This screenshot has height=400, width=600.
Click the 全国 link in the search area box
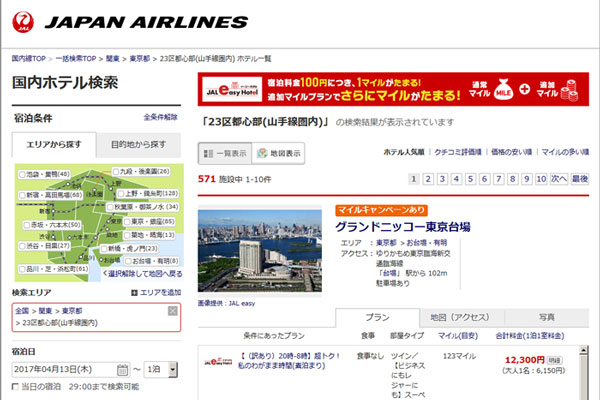tap(22, 311)
